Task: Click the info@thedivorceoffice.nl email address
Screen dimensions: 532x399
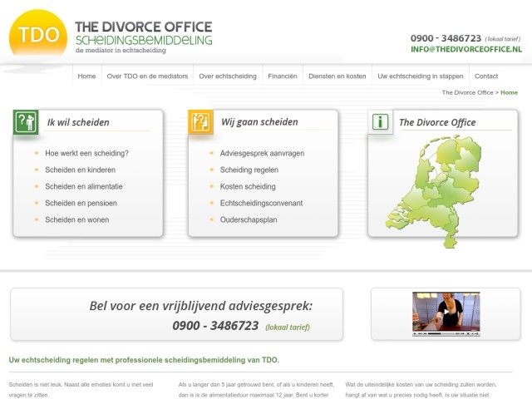Action: tap(466, 50)
